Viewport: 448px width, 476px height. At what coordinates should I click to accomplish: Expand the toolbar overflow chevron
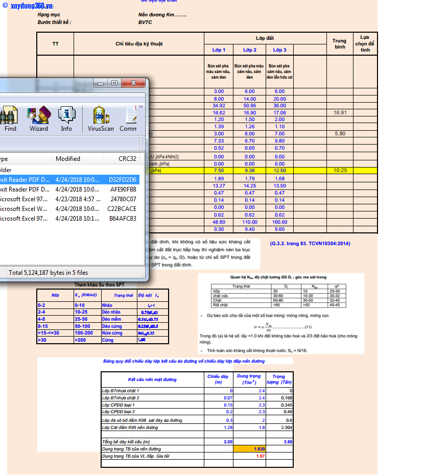click(x=141, y=107)
